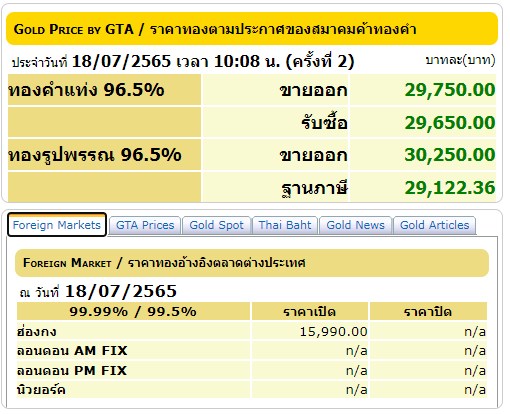
Task: Click the ทองคำแท่ง 96.5% label
Action: (x=86, y=90)
